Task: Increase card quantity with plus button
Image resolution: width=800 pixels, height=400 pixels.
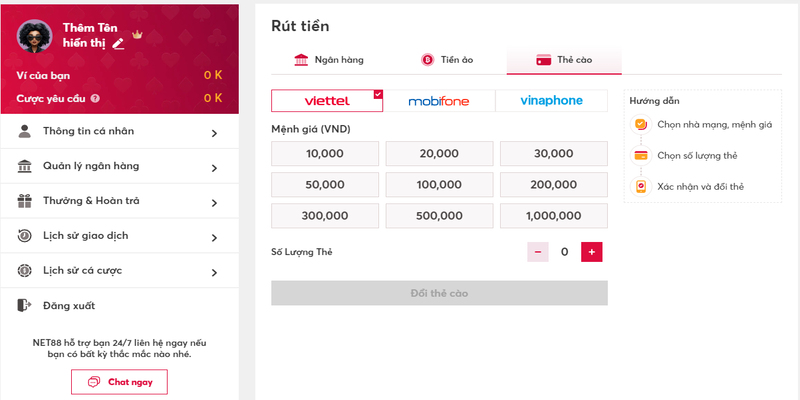Action: [592, 252]
